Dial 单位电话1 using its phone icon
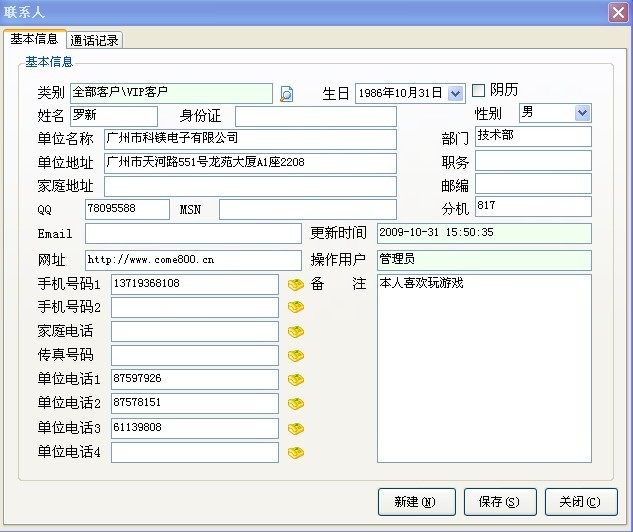The width and height of the screenshot is (633, 532). click(x=295, y=380)
